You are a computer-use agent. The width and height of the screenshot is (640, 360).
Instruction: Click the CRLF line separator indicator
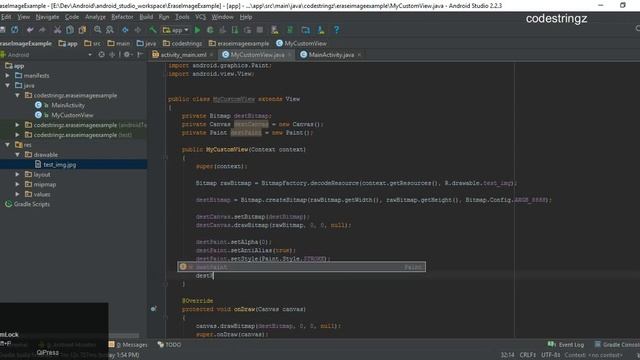tap(528, 355)
